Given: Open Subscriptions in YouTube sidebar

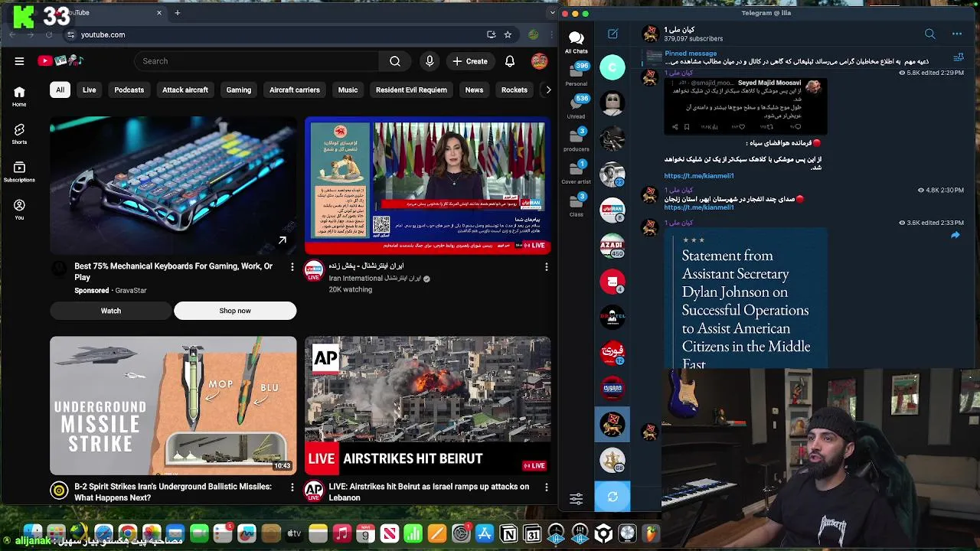Looking at the screenshot, I should [x=19, y=171].
